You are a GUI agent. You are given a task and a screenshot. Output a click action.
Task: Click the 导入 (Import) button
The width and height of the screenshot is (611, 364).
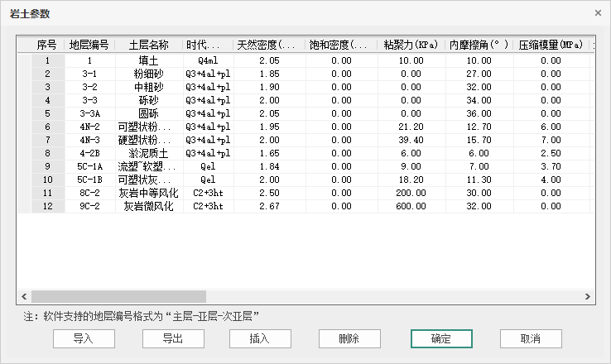pyautogui.click(x=84, y=338)
